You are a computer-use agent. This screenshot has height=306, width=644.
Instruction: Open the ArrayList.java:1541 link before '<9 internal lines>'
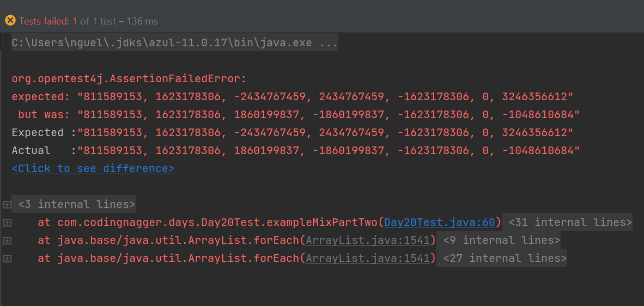click(x=370, y=240)
